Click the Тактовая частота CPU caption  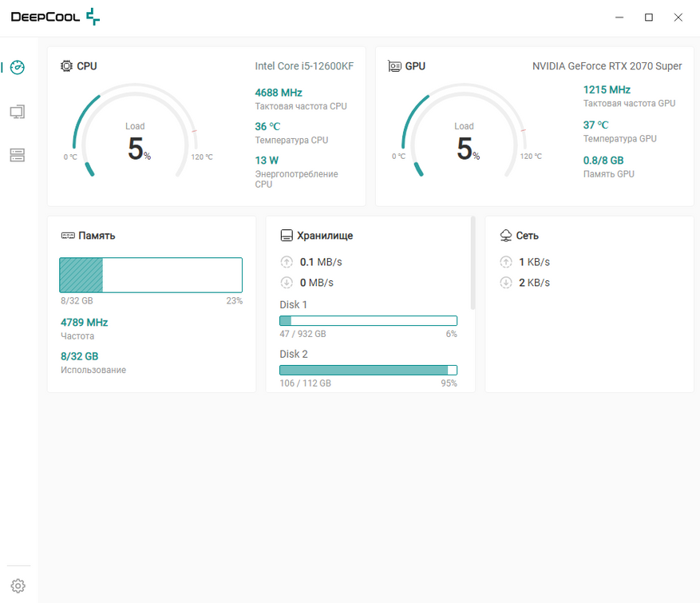pyautogui.click(x=301, y=106)
